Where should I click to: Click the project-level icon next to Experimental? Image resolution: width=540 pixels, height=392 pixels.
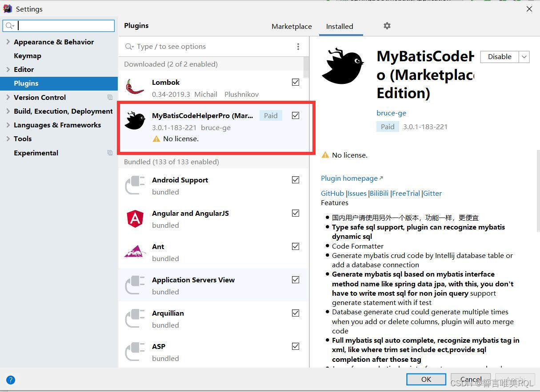[x=110, y=153]
